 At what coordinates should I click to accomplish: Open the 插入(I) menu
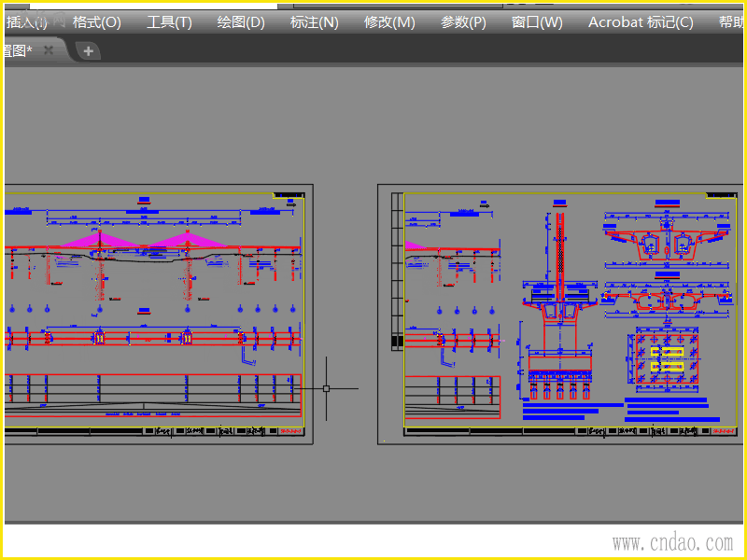(x=27, y=22)
